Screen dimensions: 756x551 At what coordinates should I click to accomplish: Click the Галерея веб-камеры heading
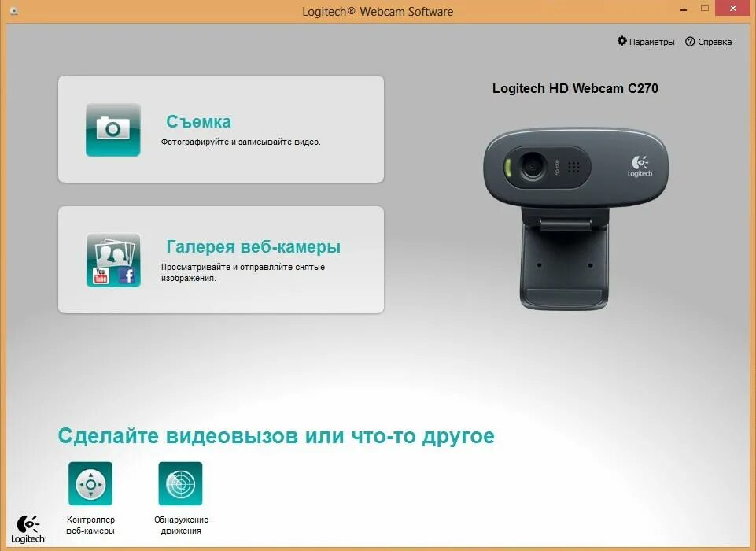click(253, 246)
